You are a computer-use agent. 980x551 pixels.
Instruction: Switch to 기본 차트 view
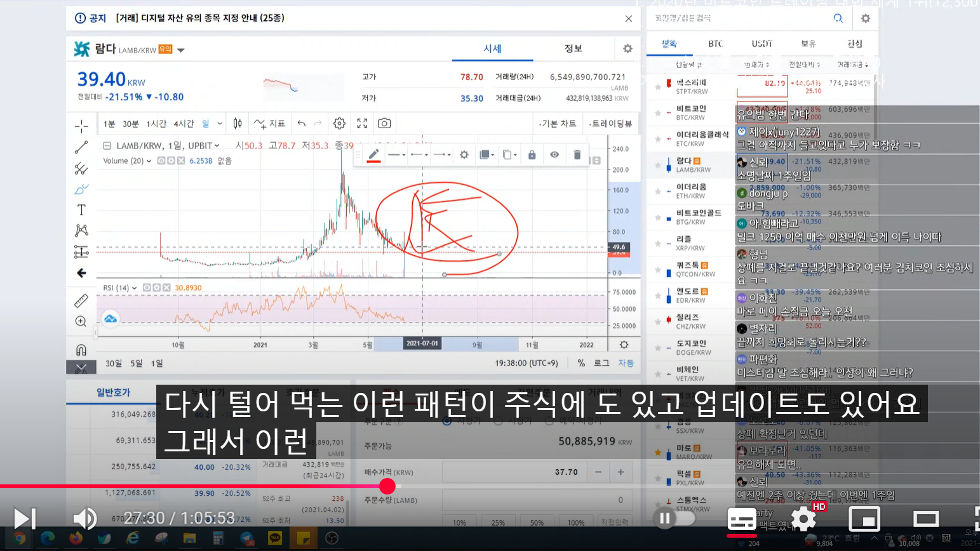[558, 123]
